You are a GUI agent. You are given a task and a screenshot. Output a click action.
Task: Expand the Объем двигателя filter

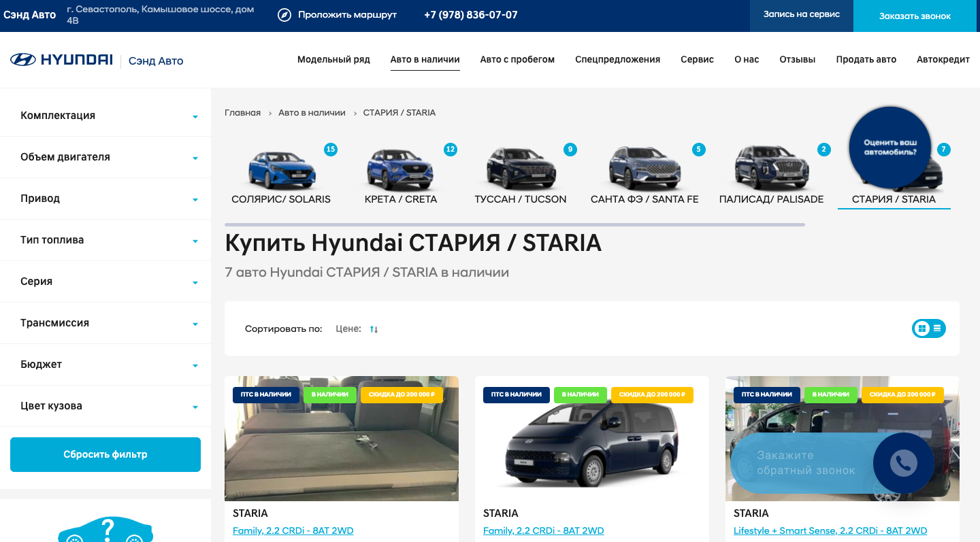[x=105, y=157]
